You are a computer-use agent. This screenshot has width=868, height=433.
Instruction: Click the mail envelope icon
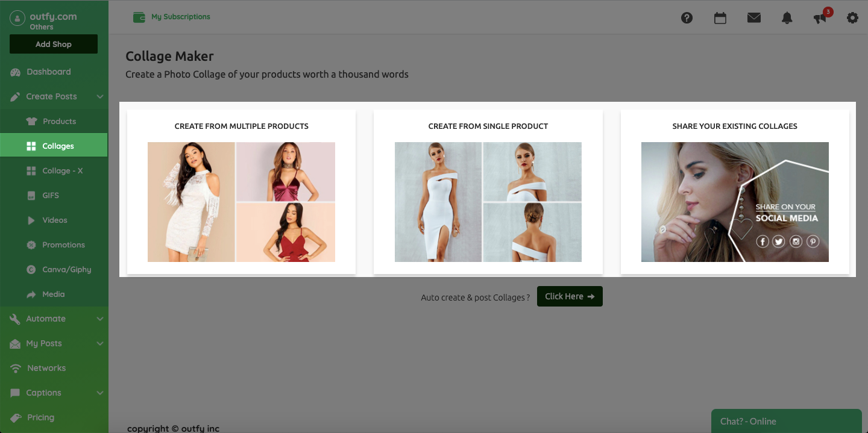tap(754, 18)
